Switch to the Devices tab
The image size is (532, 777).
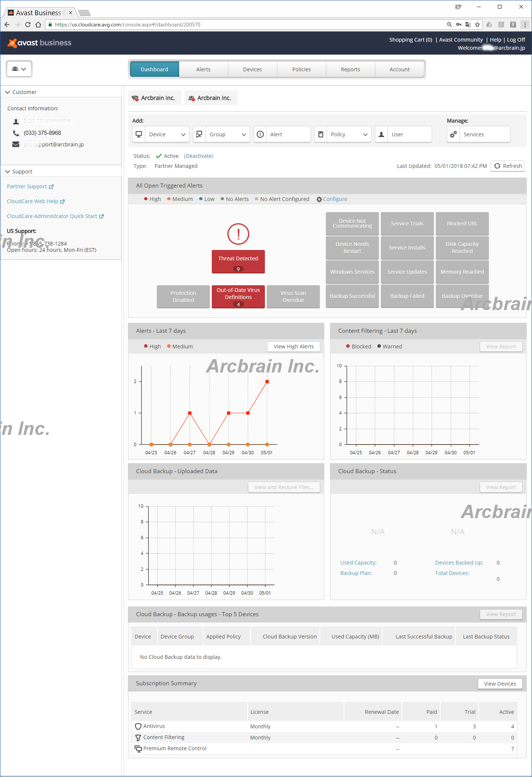[x=253, y=69]
